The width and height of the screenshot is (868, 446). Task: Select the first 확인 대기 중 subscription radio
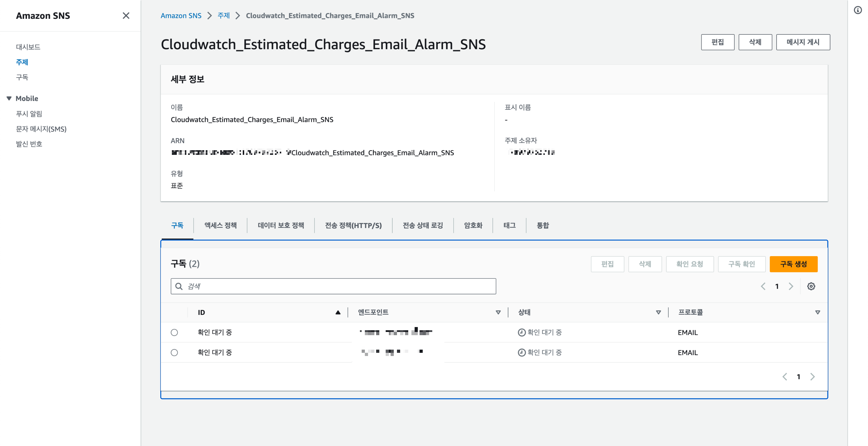[174, 332]
